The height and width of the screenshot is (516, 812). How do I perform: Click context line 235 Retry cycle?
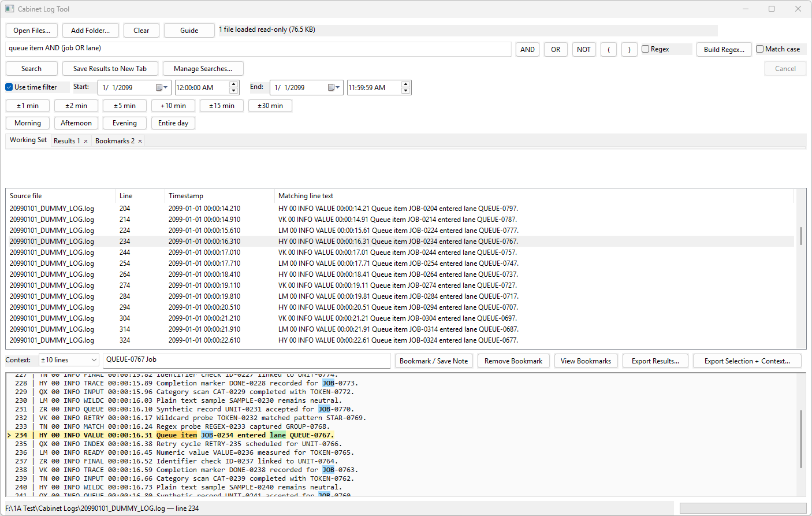click(x=401, y=444)
